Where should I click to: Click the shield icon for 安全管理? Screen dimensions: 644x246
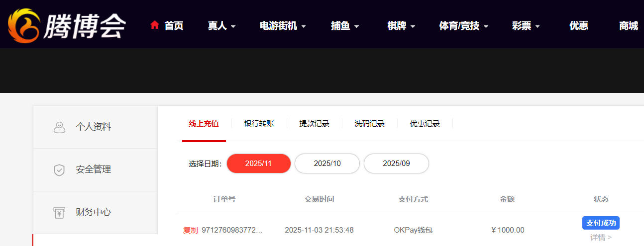pos(59,170)
